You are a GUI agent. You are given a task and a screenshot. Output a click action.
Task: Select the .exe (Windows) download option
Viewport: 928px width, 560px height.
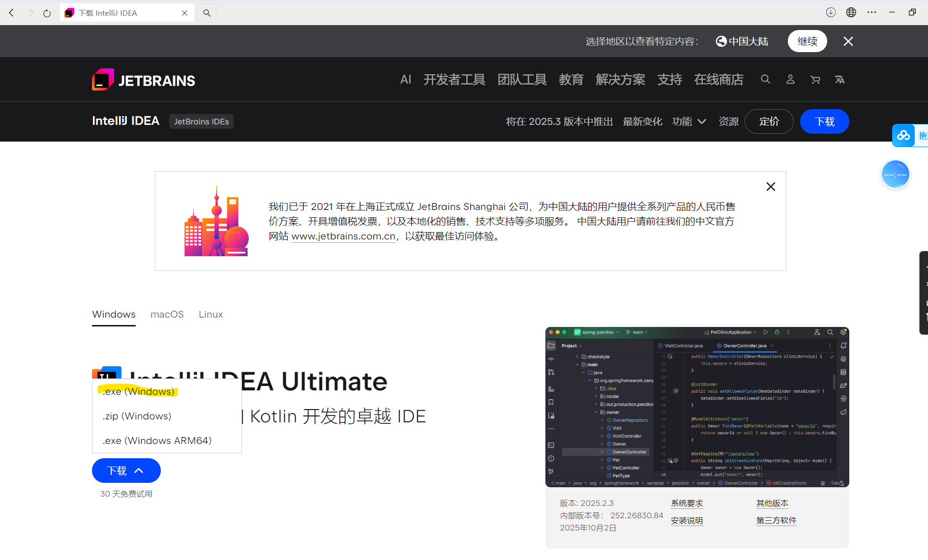(138, 391)
